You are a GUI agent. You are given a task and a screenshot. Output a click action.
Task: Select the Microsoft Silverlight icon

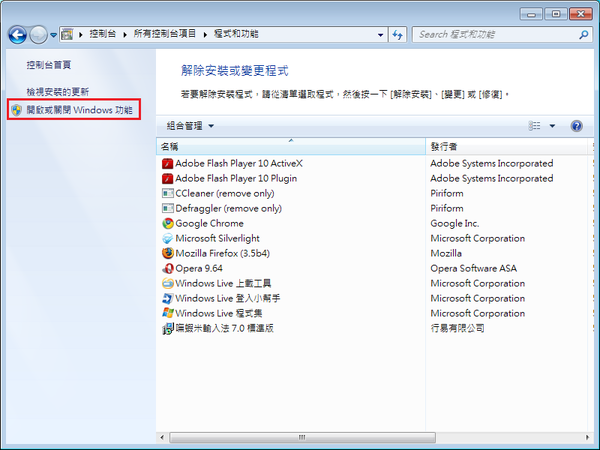[x=167, y=238]
